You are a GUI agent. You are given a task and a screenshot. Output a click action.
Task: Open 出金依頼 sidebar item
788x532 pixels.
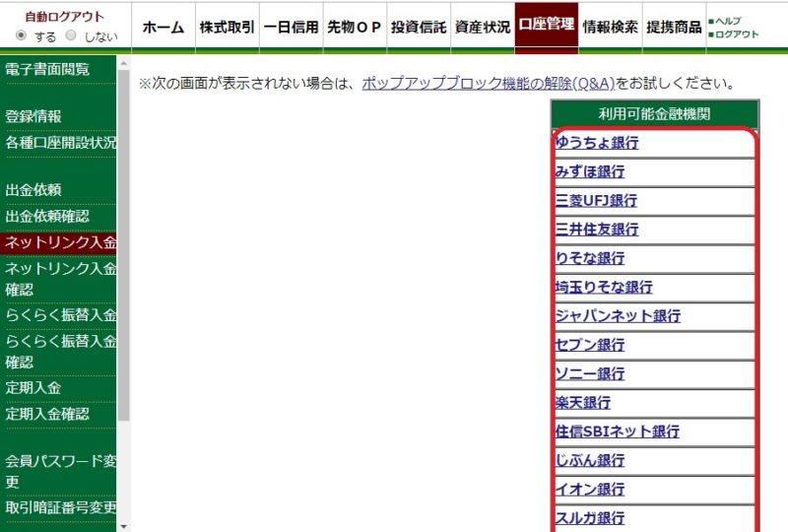[x=33, y=190]
